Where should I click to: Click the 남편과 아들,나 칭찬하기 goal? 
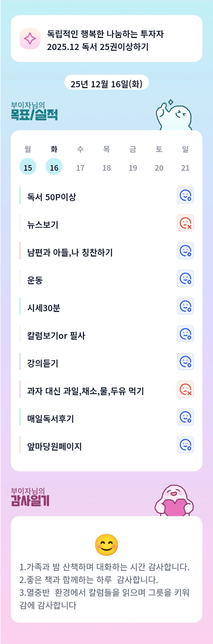(x=70, y=253)
